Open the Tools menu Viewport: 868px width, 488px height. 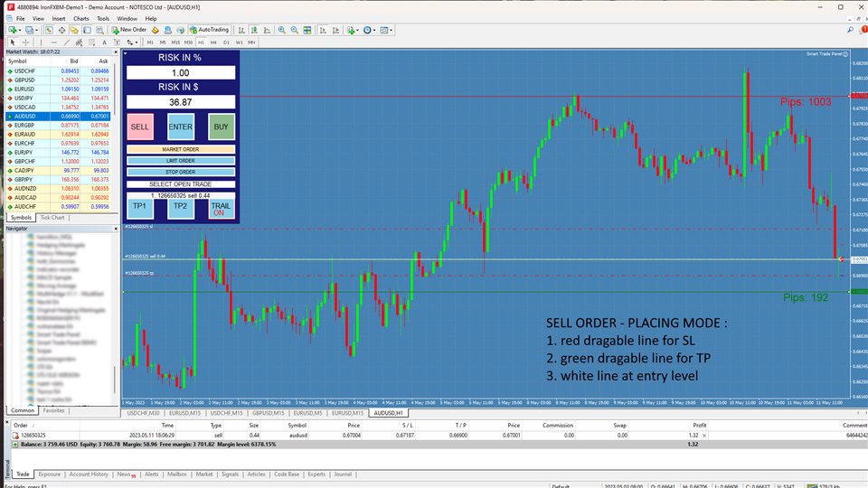click(103, 18)
